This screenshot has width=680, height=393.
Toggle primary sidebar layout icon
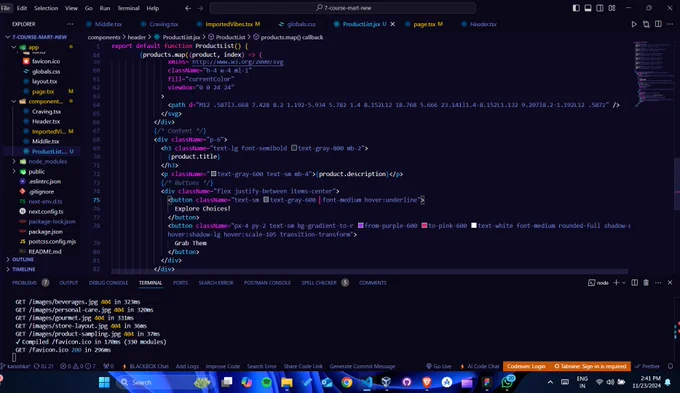(576, 8)
